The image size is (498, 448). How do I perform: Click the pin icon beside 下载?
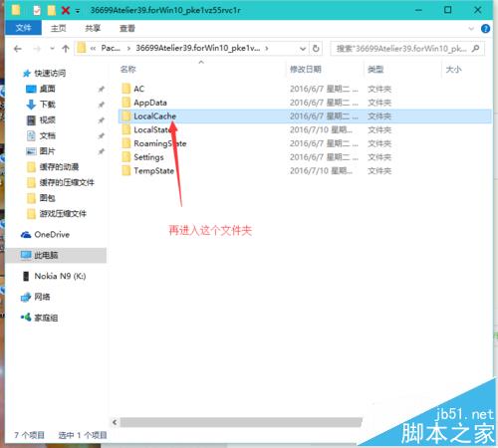tap(102, 105)
